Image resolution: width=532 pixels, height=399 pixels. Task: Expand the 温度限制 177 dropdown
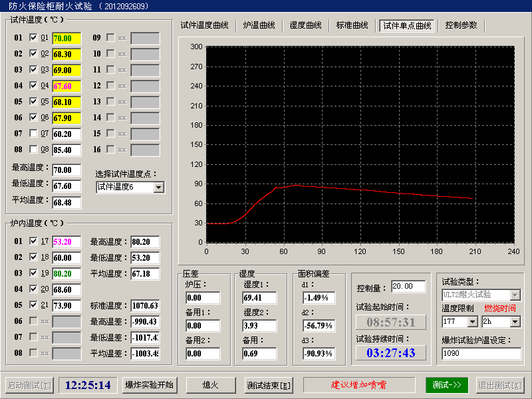(x=472, y=321)
